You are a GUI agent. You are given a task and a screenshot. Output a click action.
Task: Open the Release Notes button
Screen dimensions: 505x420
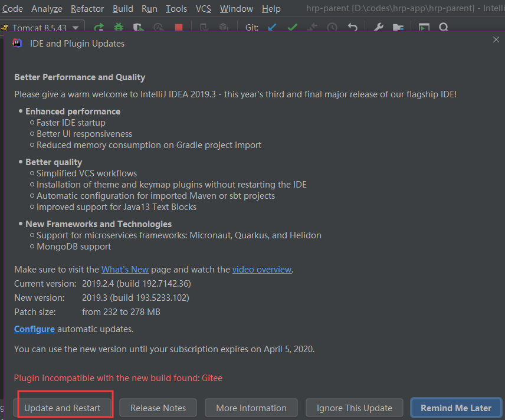tap(158, 408)
